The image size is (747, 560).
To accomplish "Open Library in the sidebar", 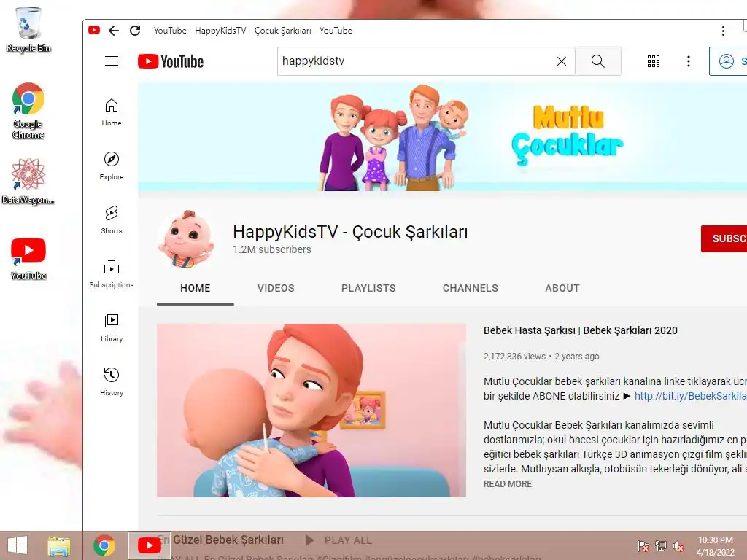I will click(x=112, y=327).
